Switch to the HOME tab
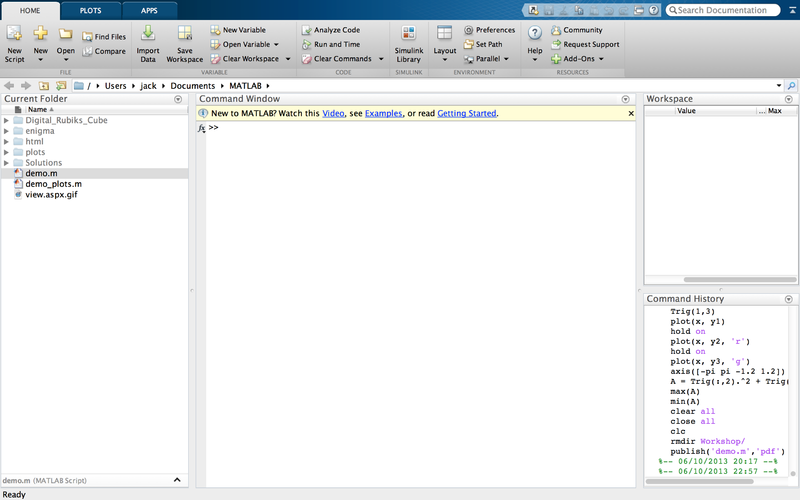This screenshot has height=500, width=800. tap(30, 11)
